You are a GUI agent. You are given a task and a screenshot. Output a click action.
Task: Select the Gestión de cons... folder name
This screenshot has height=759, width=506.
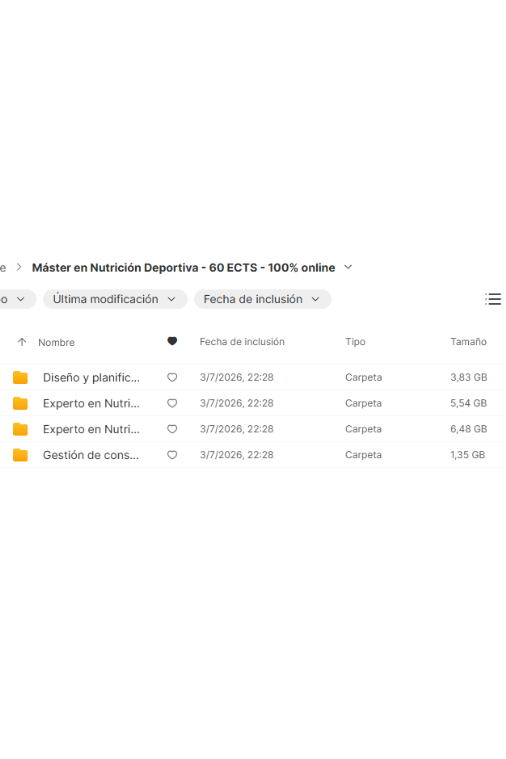(91, 455)
